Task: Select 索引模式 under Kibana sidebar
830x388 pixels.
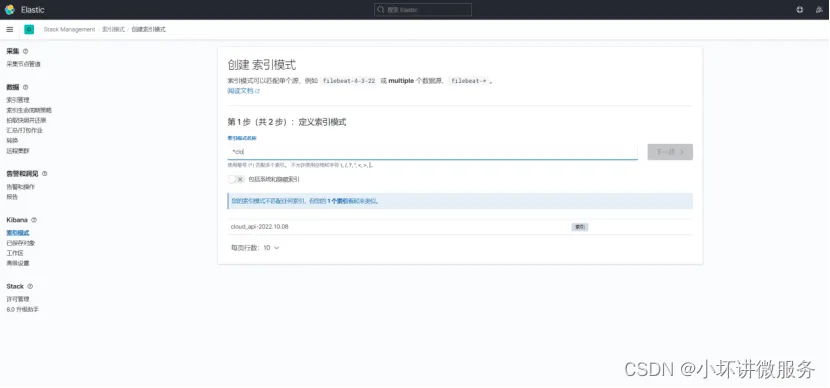Action: pyautogui.click(x=17, y=233)
